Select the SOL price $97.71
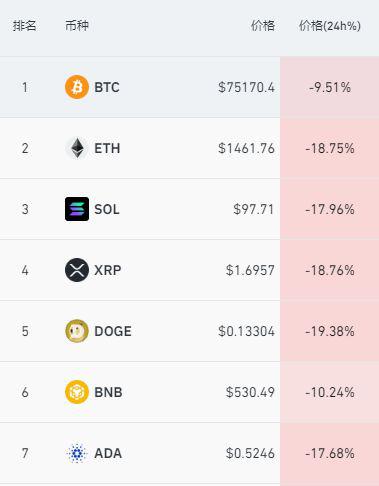 [x=253, y=209]
